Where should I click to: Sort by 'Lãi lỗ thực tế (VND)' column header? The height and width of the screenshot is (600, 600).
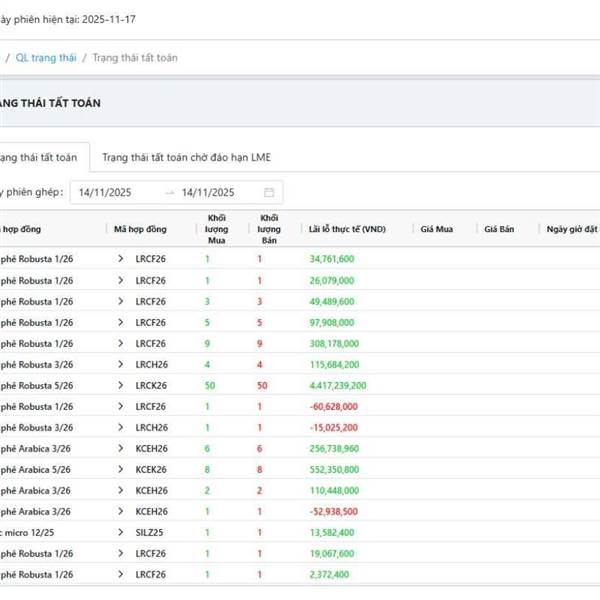coord(347,230)
